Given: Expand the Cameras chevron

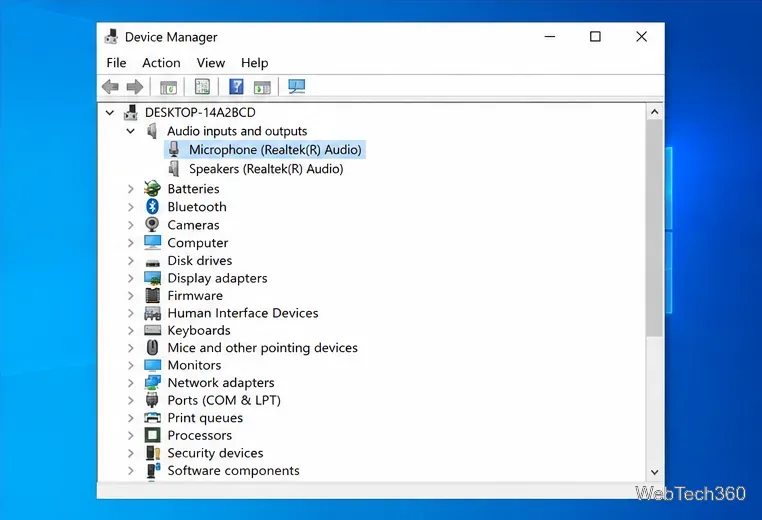Looking at the screenshot, I should (x=131, y=225).
